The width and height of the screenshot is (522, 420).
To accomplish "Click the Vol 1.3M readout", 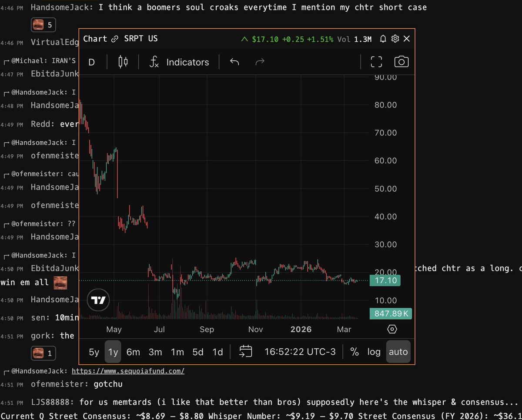I will [x=355, y=39].
